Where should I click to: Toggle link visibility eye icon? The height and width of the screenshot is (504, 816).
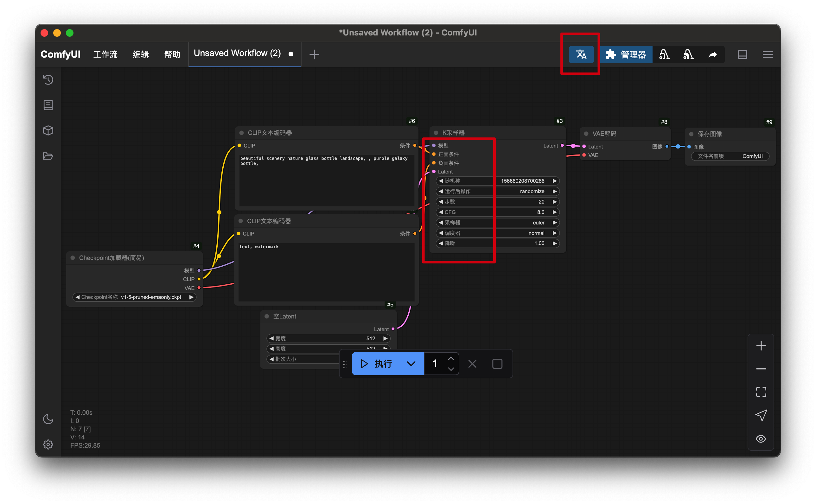click(x=761, y=439)
